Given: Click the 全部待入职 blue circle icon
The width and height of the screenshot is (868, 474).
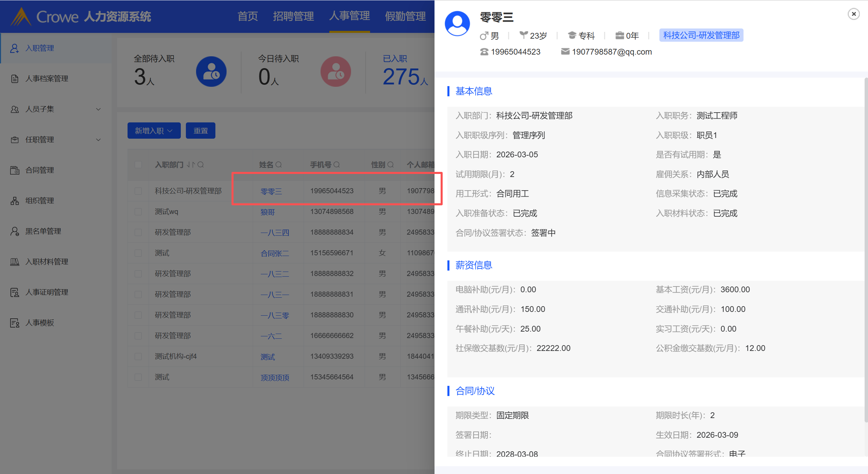Looking at the screenshot, I should (211, 72).
